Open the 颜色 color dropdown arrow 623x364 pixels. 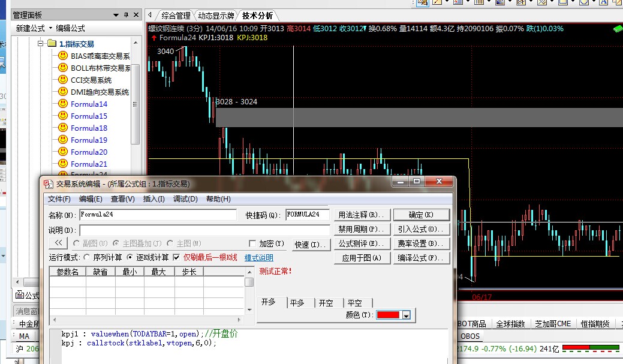pos(406,315)
